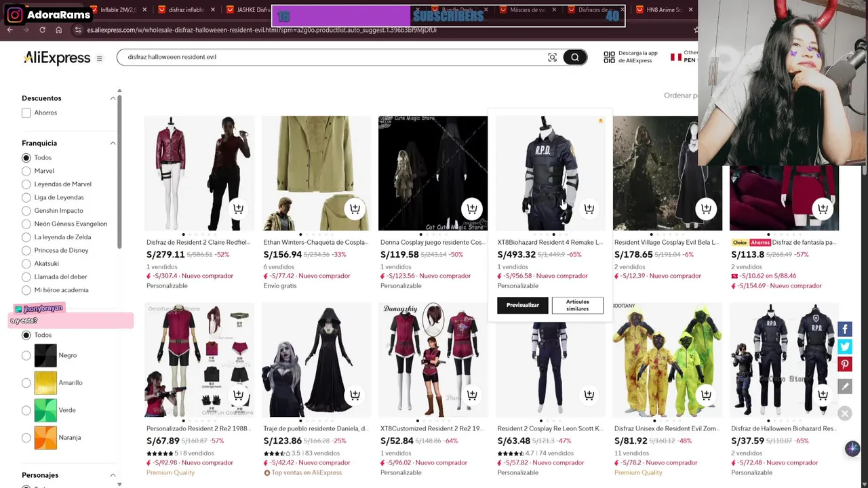The image size is (868, 488).
Task: Open the Ordenar por sort dropdown
Action: 680,96
